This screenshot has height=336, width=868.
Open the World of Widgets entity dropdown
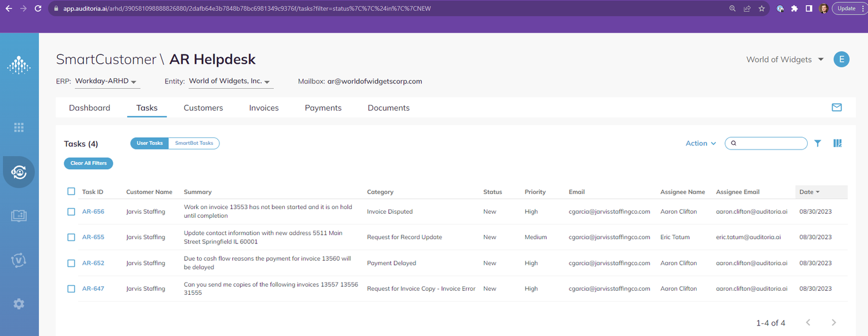(x=230, y=81)
